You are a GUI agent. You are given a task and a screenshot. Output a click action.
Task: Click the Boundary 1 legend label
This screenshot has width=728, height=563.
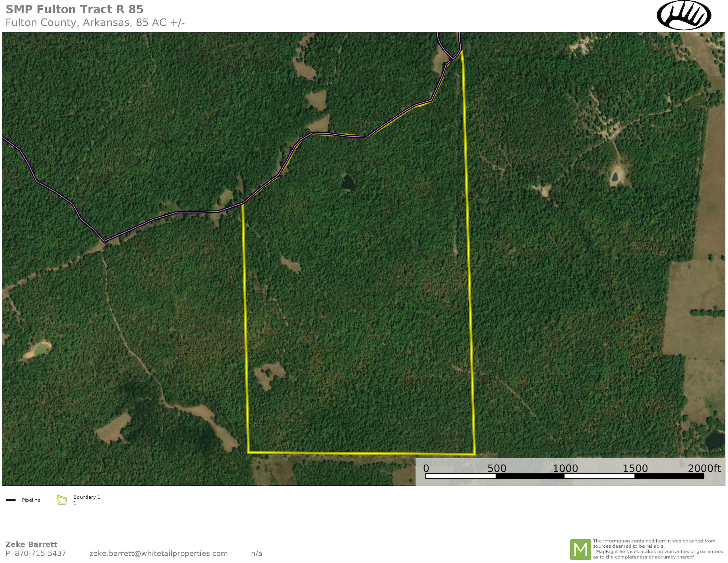tap(87, 497)
